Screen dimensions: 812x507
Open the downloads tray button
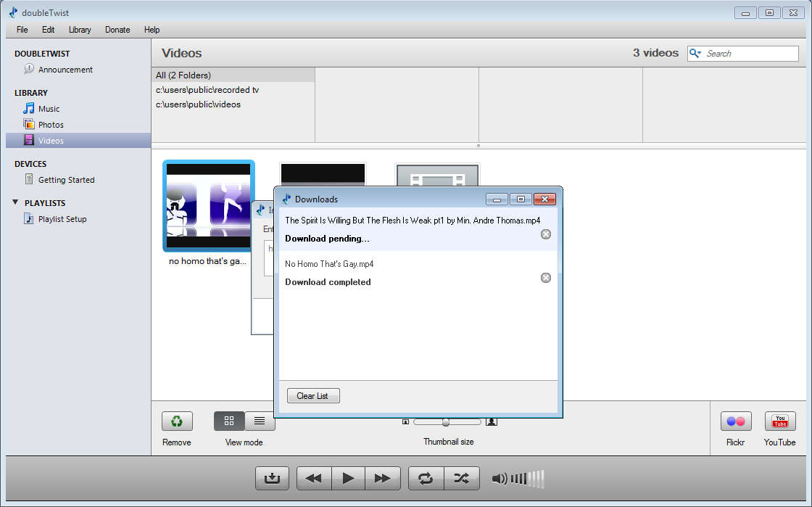point(272,478)
